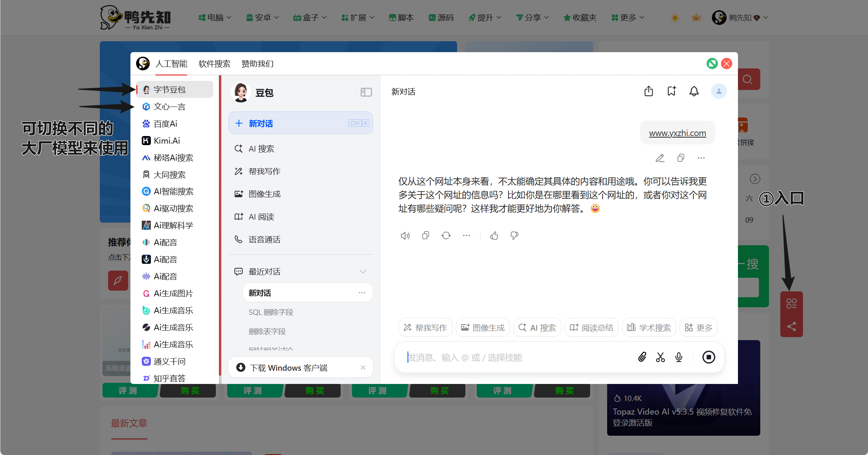Expand the 盒子 dropdown menu
The height and width of the screenshot is (455, 868).
[310, 18]
